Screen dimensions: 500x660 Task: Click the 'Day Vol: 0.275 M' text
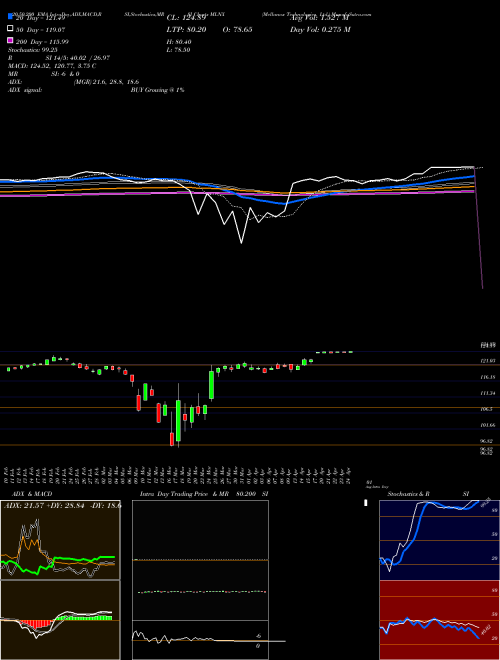pyautogui.click(x=320, y=29)
